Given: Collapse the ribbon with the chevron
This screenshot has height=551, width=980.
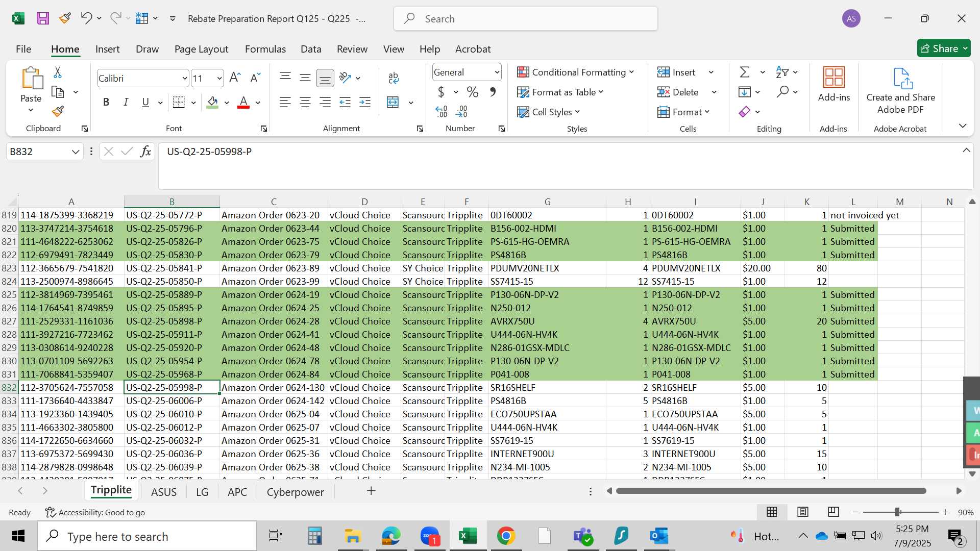Looking at the screenshot, I should pos(963,126).
